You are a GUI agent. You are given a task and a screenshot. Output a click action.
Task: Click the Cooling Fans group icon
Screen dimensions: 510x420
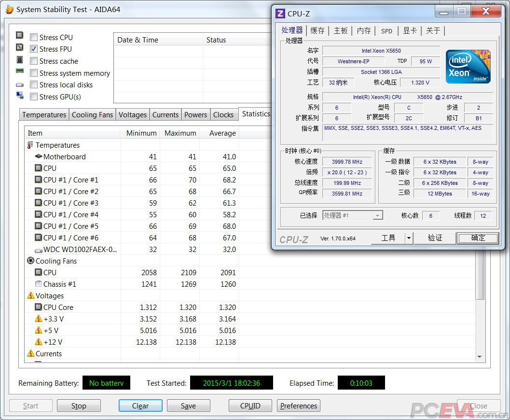coord(30,261)
